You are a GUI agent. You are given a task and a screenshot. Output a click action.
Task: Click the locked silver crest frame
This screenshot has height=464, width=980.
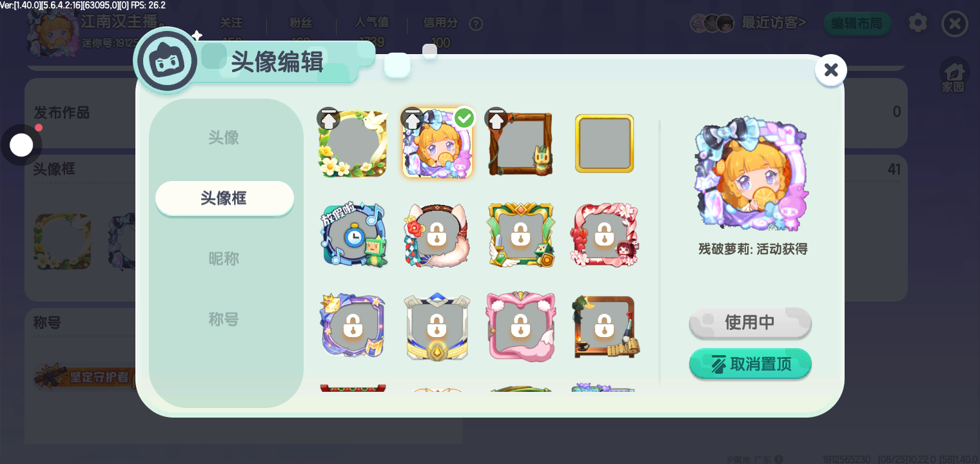click(x=437, y=327)
